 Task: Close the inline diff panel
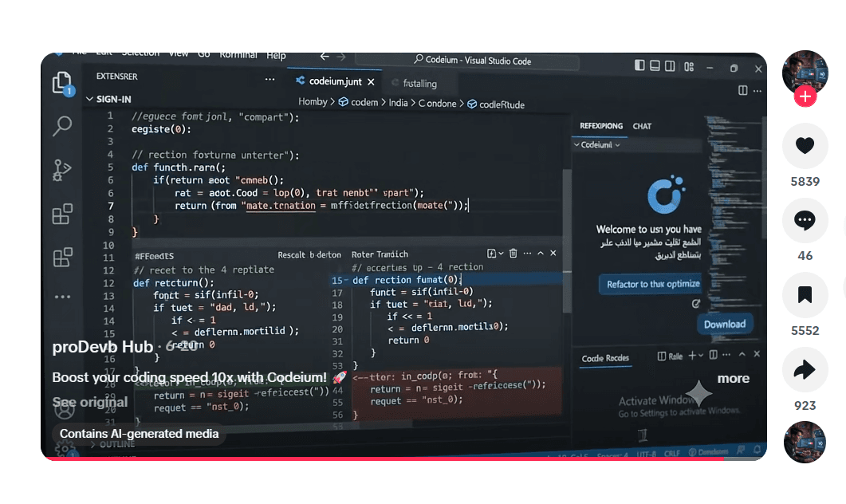point(553,253)
